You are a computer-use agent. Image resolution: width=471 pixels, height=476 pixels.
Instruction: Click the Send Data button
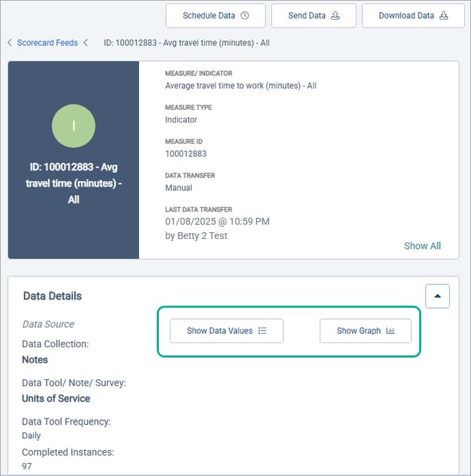tap(314, 16)
